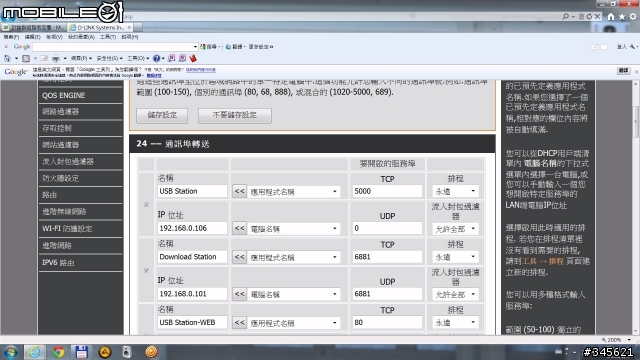Click the translate button on infobar
Screen dimensions: 640x360
(623, 71)
